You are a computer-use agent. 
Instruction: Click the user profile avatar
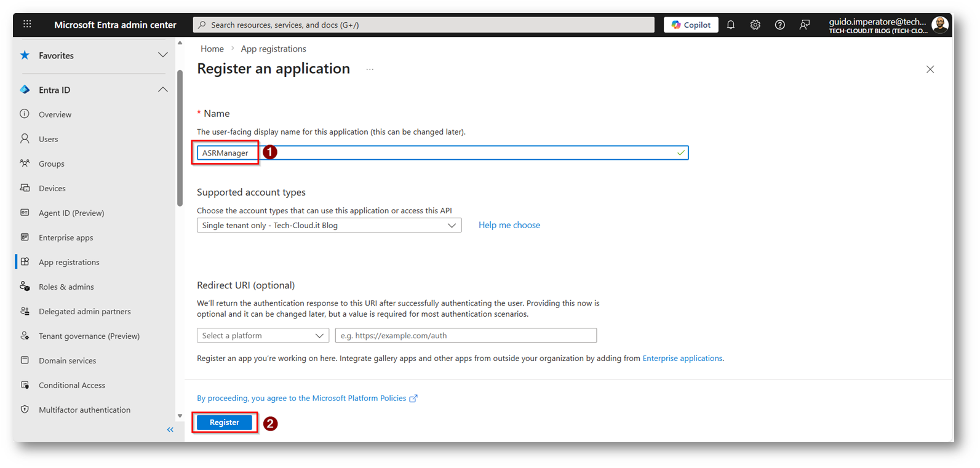[x=939, y=25]
